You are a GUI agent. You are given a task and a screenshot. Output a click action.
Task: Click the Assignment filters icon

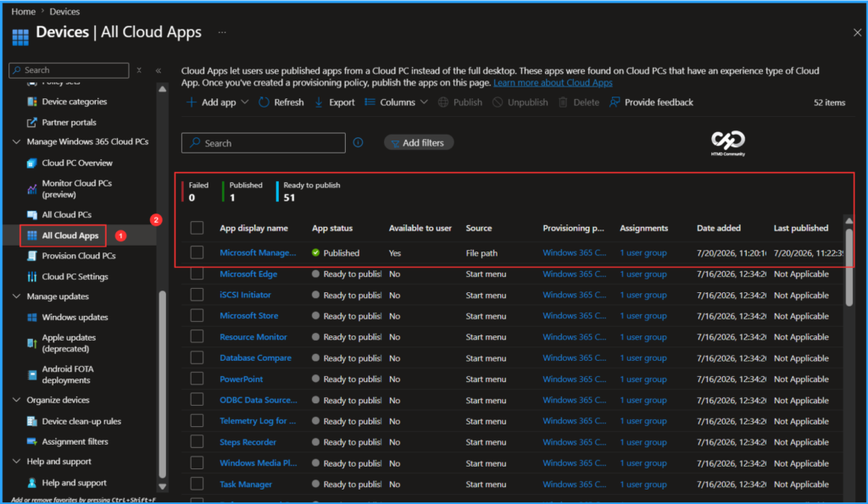click(32, 442)
